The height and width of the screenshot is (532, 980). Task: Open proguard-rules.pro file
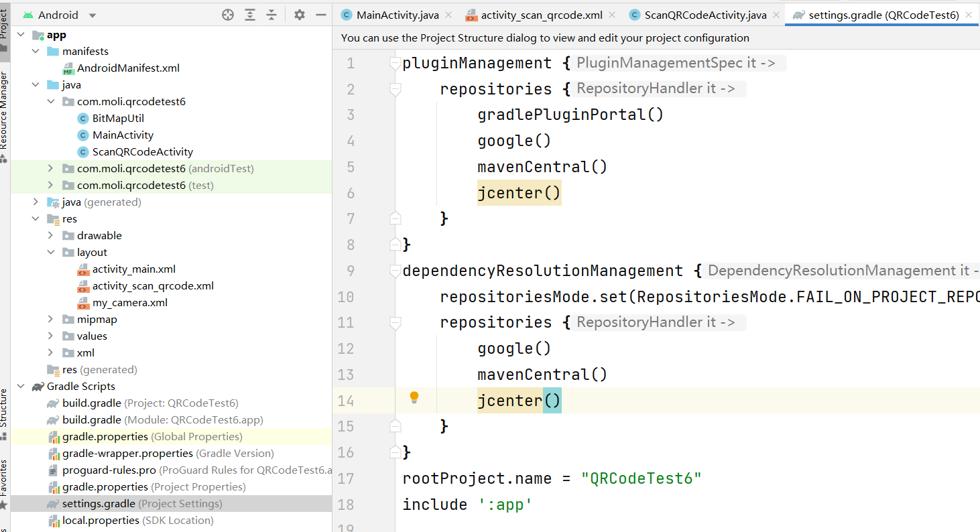pos(189,470)
